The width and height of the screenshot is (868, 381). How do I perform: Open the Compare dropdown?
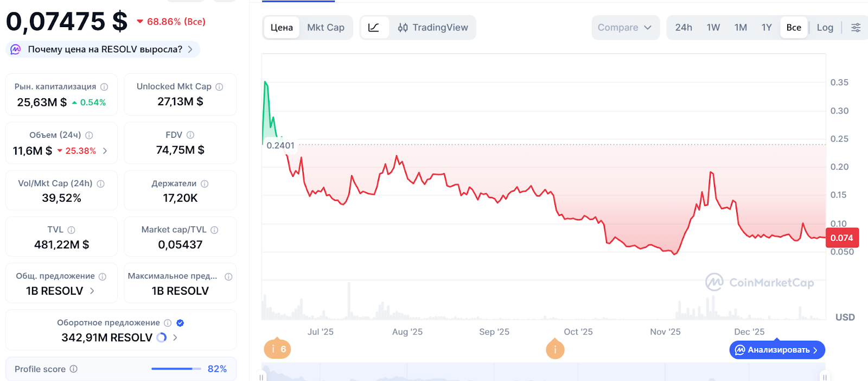click(625, 28)
